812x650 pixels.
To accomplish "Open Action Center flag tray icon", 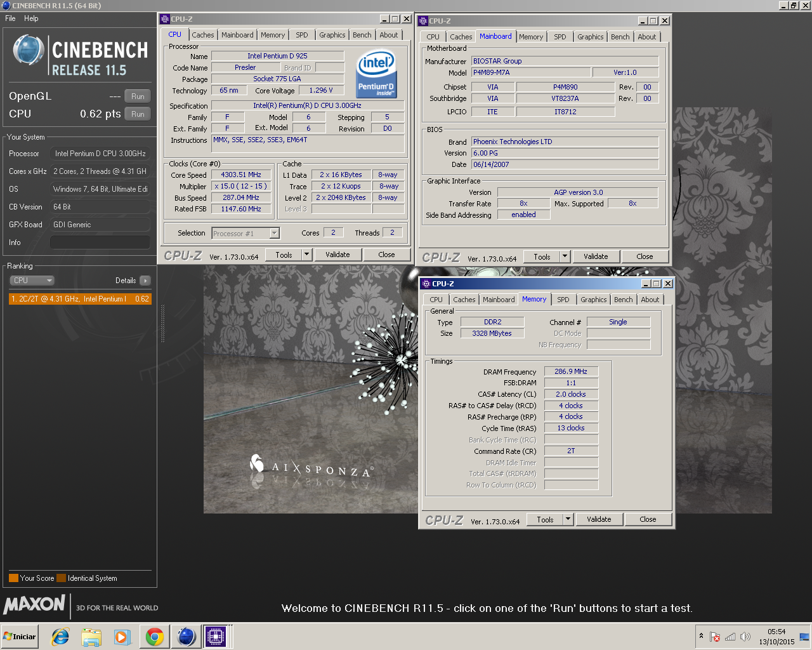I will click(x=715, y=637).
